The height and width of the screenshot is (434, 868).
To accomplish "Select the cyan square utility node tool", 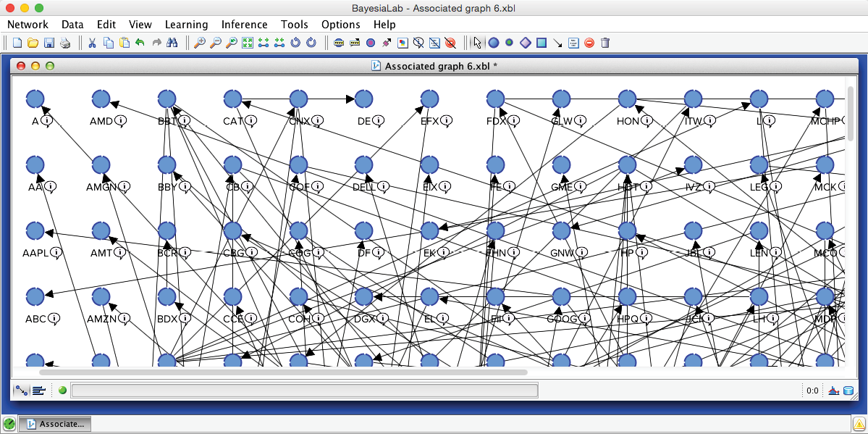I will point(542,43).
